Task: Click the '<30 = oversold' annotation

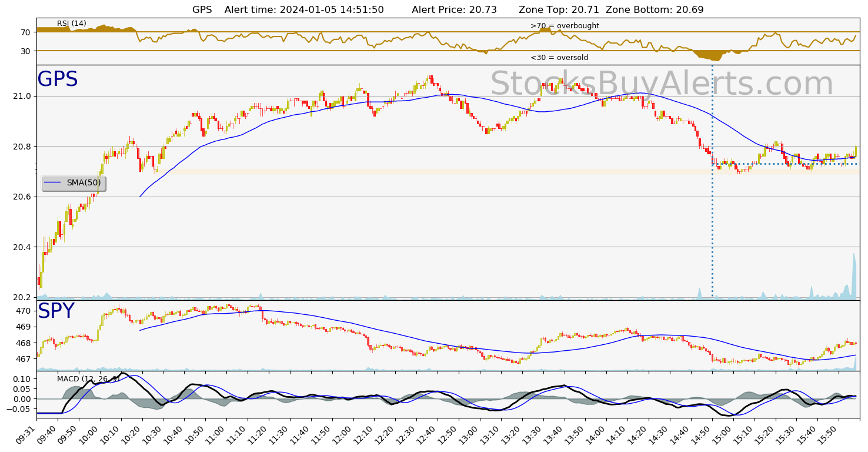Action: (x=559, y=58)
